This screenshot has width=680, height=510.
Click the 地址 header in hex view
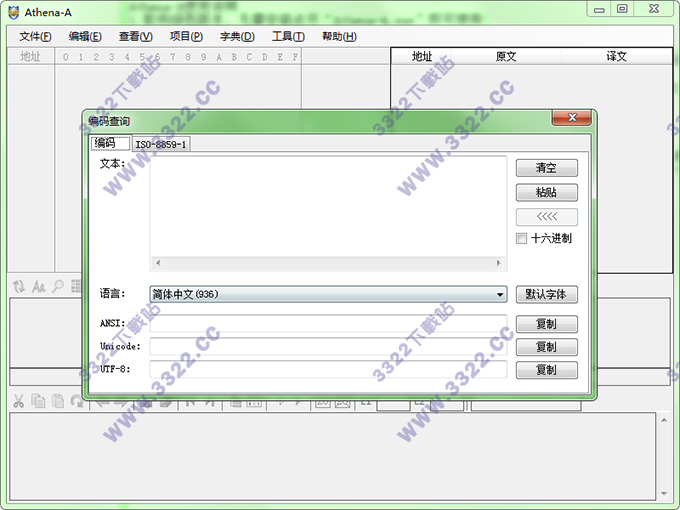click(x=30, y=56)
